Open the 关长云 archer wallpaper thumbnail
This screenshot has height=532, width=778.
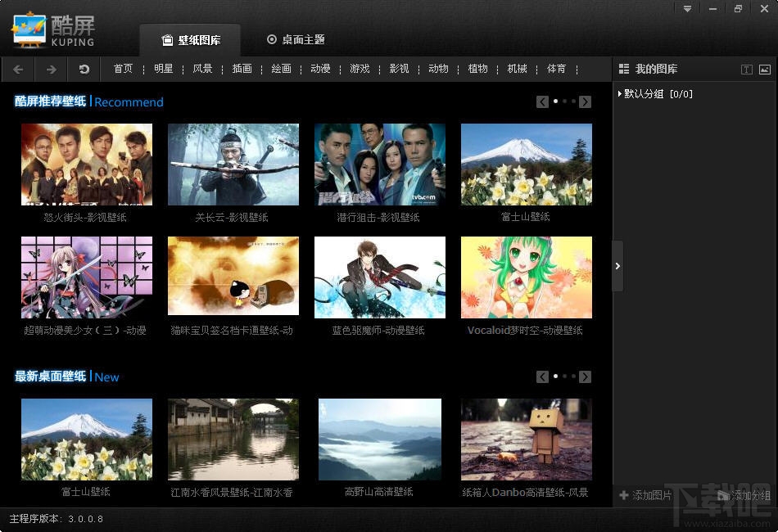click(x=233, y=165)
